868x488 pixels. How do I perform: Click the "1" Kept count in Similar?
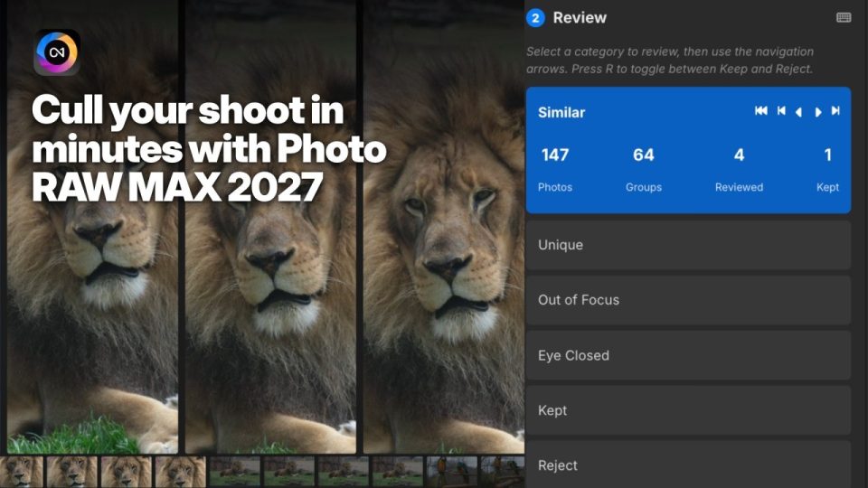coord(827,155)
